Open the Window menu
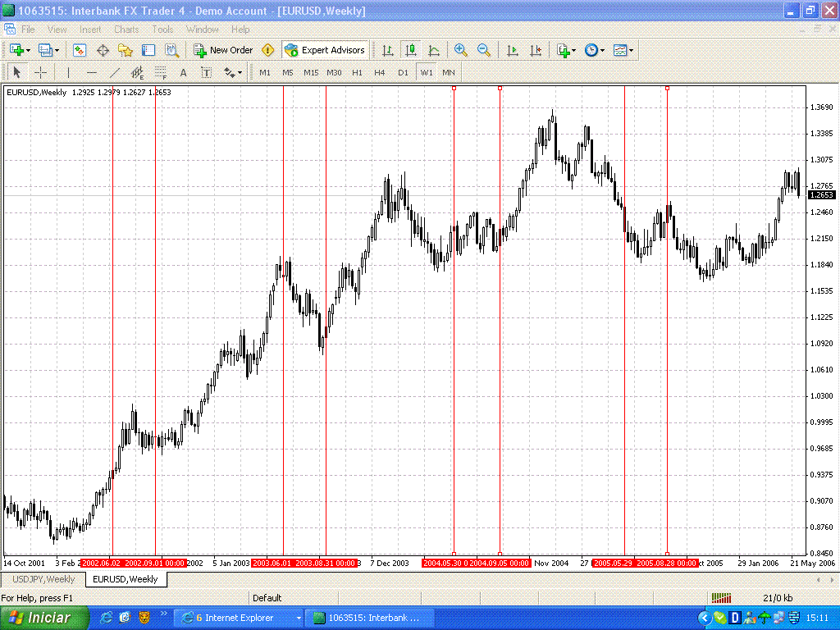Image resolution: width=840 pixels, height=630 pixels. click(203, 30)
